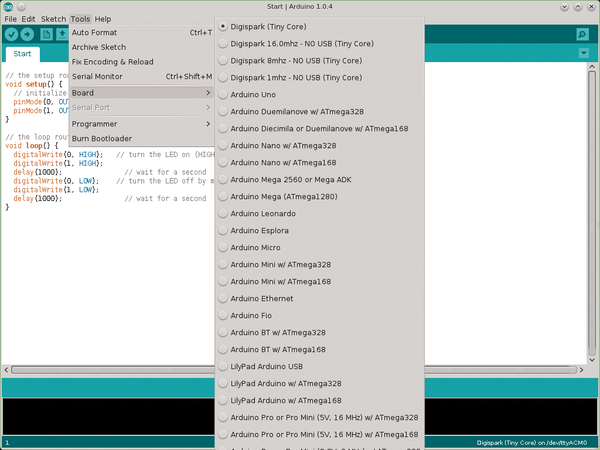This screenshot has height=450, width=600.
Task: Click Burn Bootloader menu entry
Action: click(x=142, y=139)
